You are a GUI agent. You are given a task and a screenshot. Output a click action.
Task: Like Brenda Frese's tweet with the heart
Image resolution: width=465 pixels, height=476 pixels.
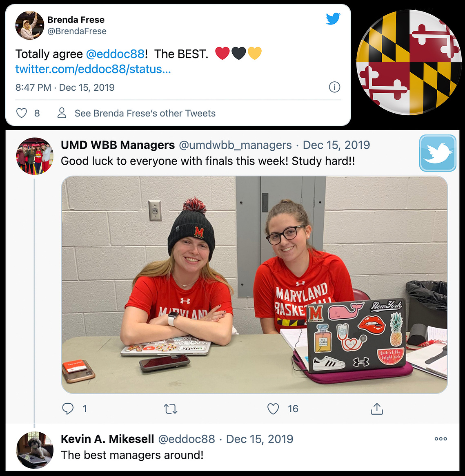click(x=22, y=113)
